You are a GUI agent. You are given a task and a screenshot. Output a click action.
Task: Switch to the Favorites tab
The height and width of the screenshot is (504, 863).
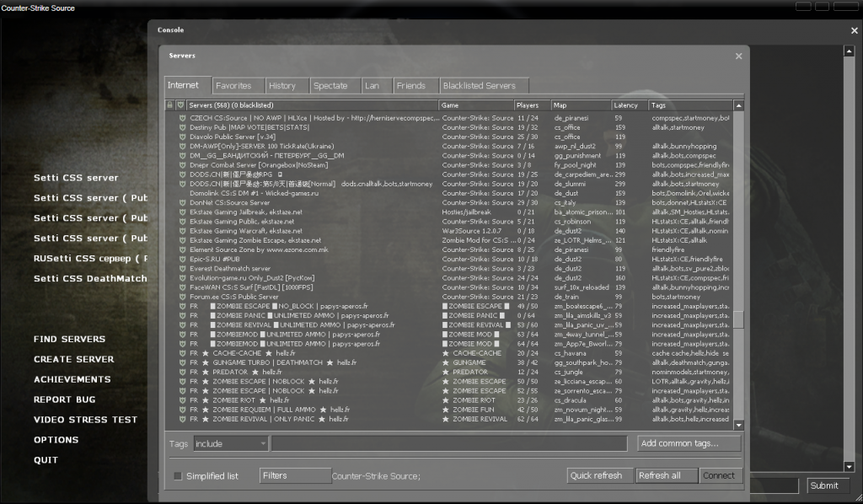click(237, 86)
